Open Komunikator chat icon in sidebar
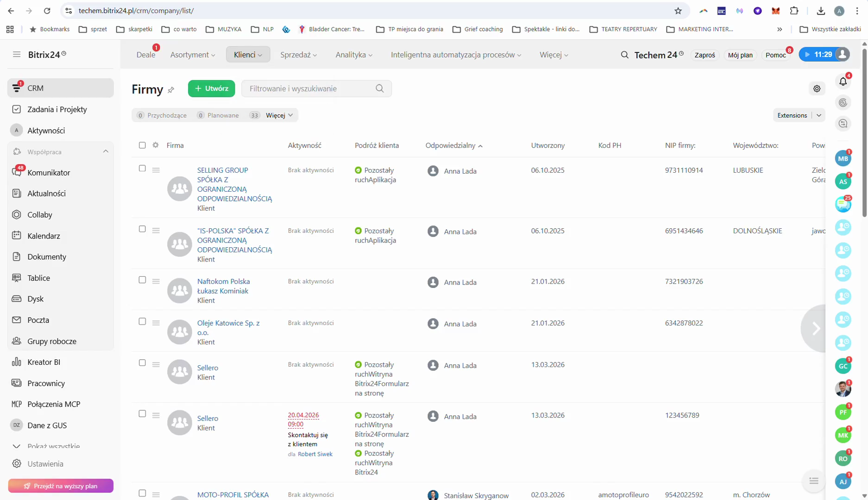The image size is (868, 500). pyautogui.click(x=17, y=172)
